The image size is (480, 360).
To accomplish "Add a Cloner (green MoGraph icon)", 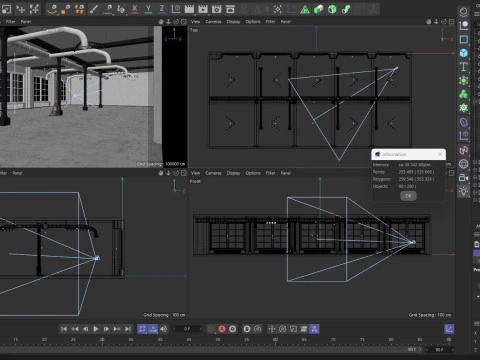I will (463, 94).
